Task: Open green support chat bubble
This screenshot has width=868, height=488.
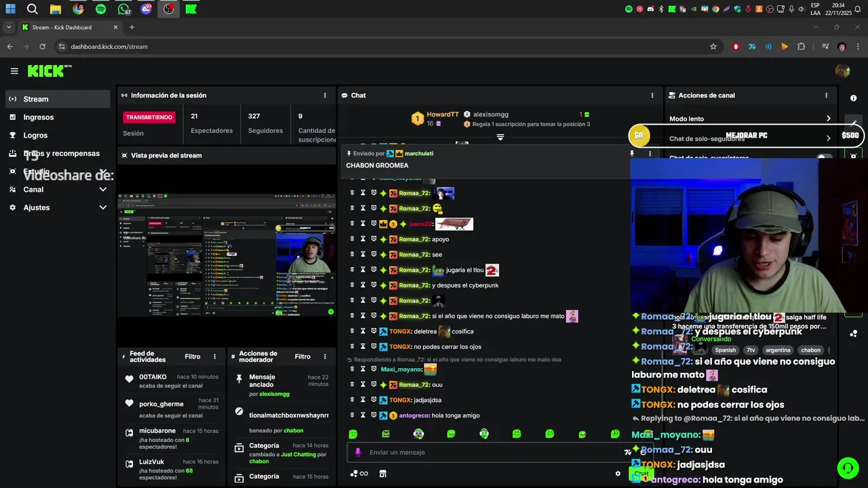Action: coord(848,468)
